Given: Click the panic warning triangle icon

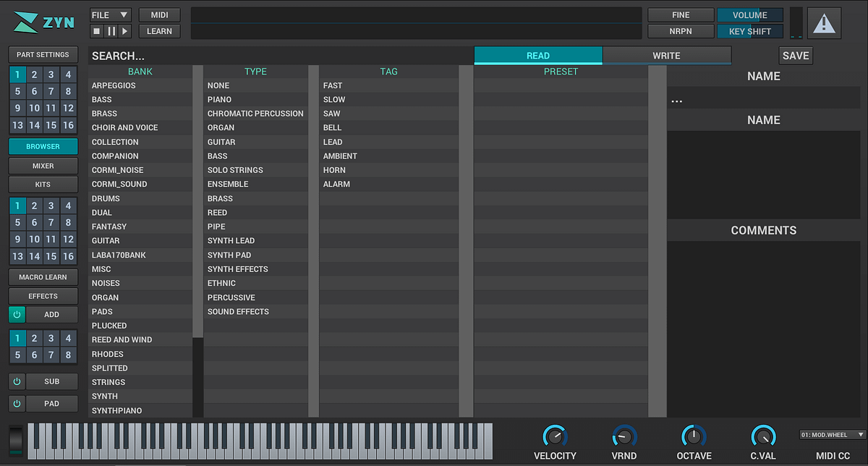Looking at the screenshot, I should 824,23.
